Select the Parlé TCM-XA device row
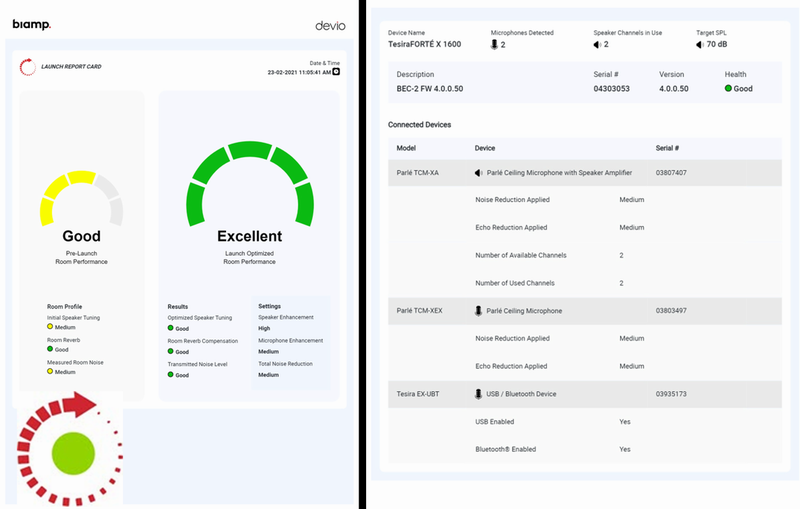The width and height of the screenshot is (800, 509). 585,173
